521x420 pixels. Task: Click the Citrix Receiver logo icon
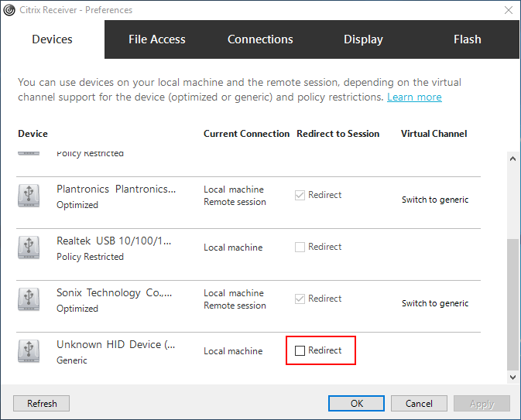(x=9, y=10)
